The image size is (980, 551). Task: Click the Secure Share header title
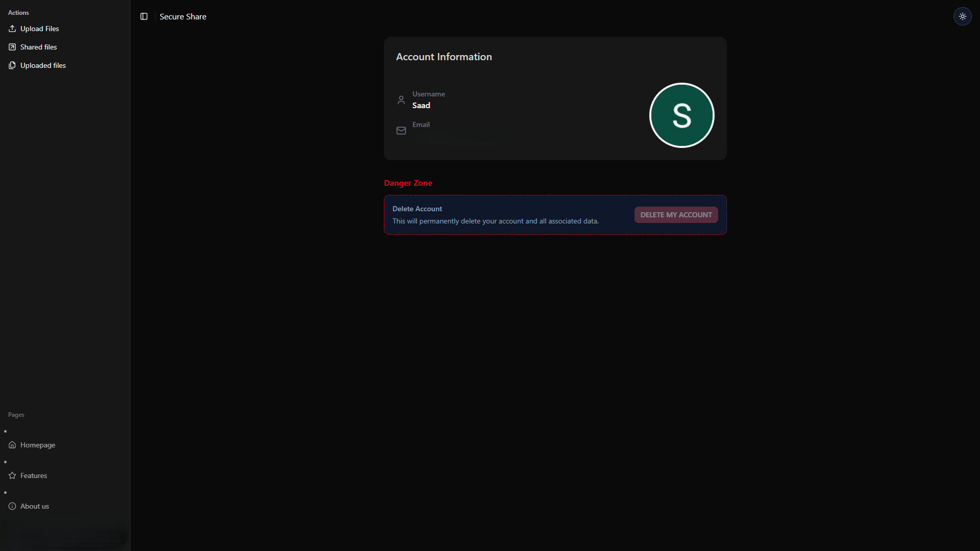coord(183,16)
